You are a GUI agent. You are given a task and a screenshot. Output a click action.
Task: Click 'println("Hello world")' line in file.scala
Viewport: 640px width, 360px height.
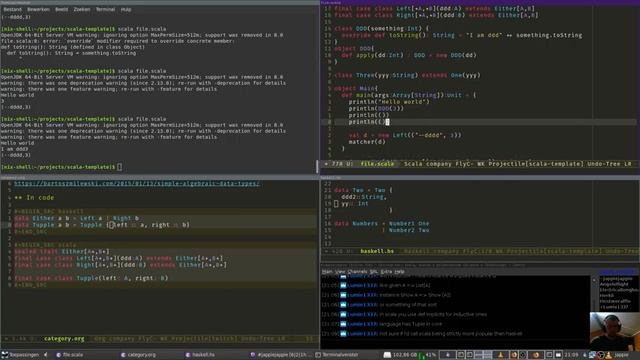[x=389, y=102]
